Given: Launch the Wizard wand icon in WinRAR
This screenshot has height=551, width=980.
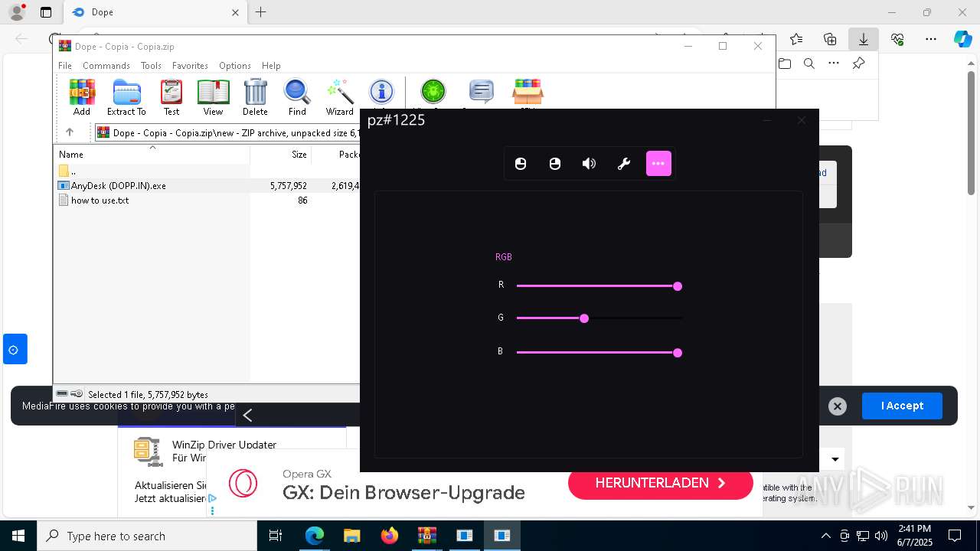Looking at the screenshot, I should click(x=340, y=98).
